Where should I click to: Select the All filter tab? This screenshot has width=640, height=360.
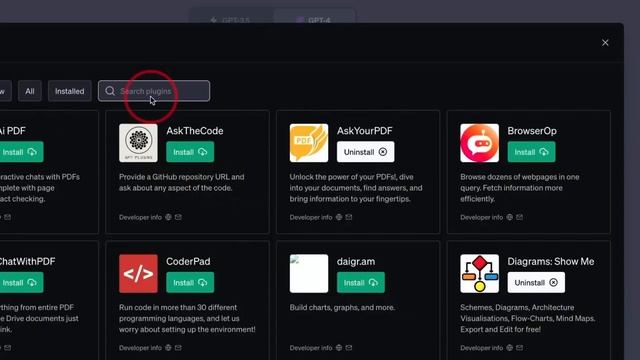point(30,91)
